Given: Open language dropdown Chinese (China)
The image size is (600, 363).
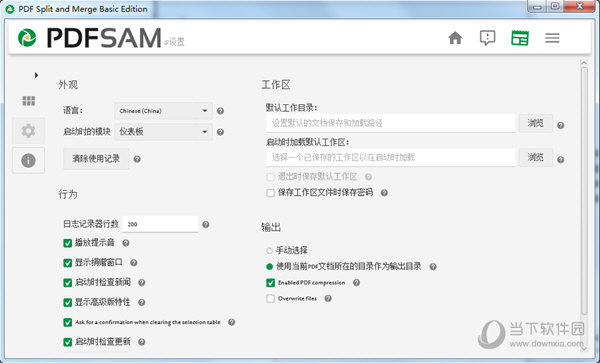Looking at the screenshot, I should click(x=163, y=111).
